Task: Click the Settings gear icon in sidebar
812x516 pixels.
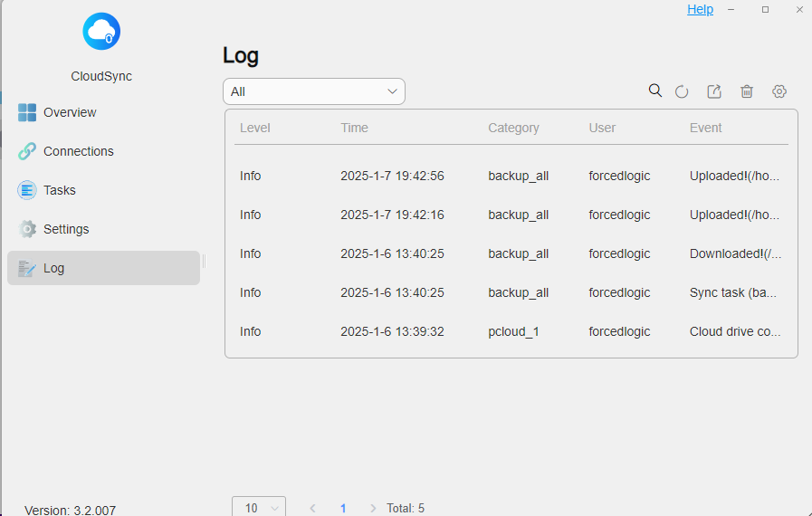Action: click(x=27, y=229)
